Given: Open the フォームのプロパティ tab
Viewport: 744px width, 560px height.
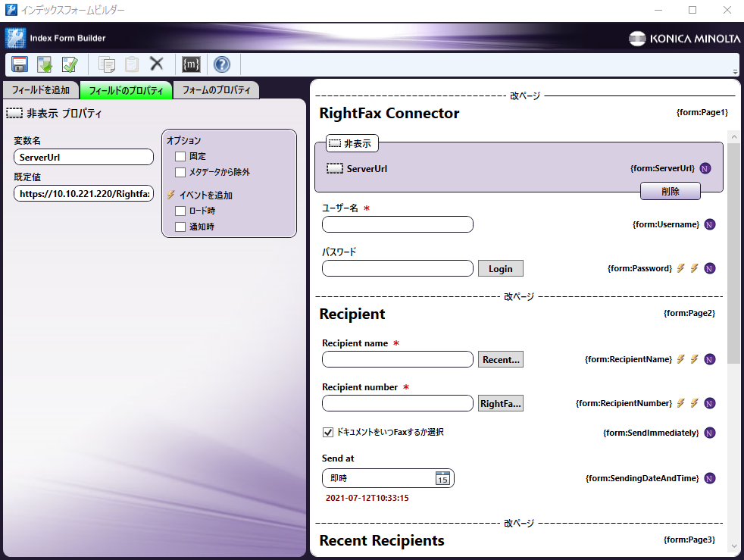Looking at the screenshot, I should click(x=216, y=90).
